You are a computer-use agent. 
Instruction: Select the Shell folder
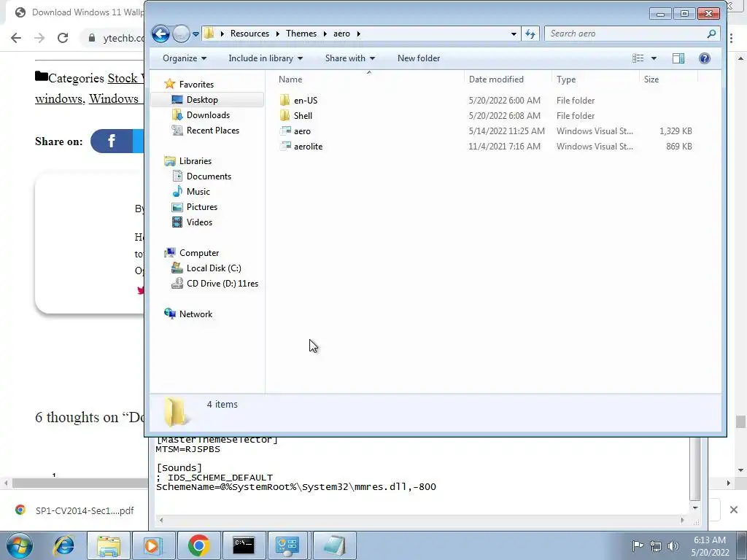click(303, 116)
